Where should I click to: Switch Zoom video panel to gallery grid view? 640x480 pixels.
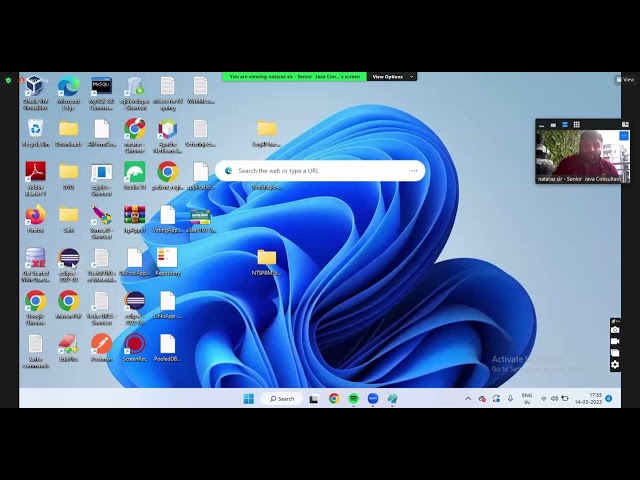(x=576, y=125)
